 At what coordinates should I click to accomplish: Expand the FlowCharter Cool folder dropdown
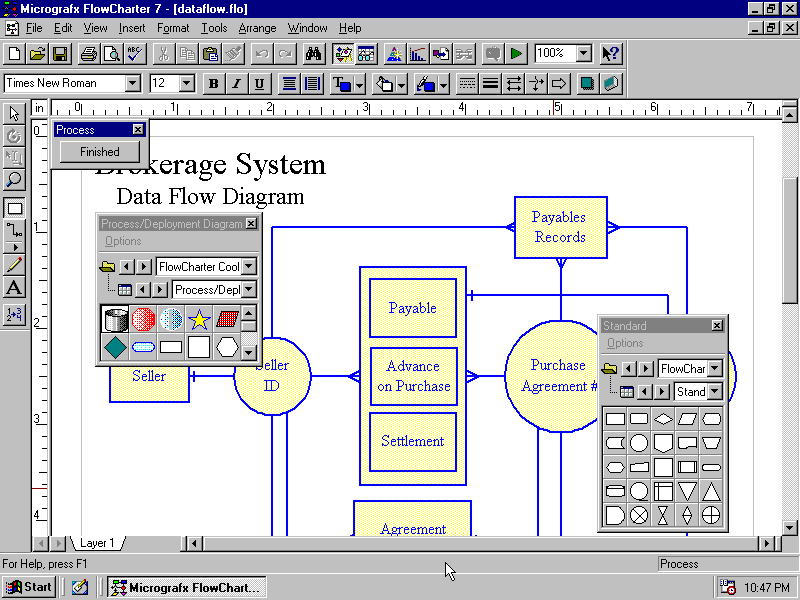(249, 266)
